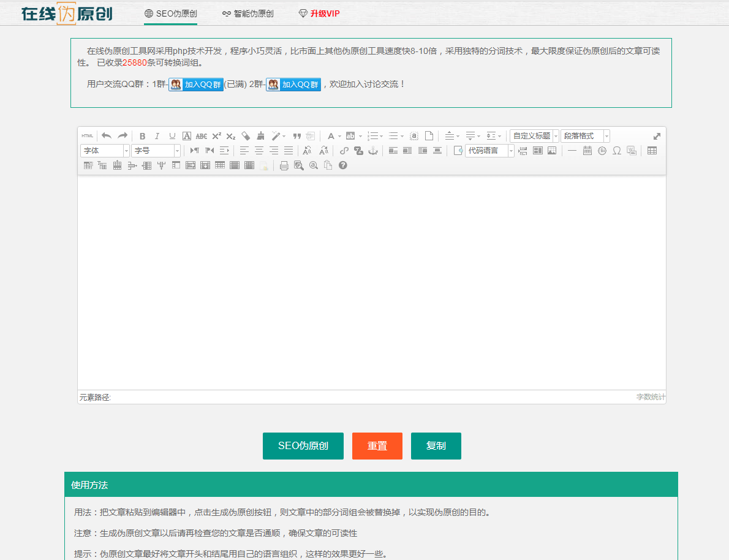Image resolution: width=729 pixels, height=560 pixels.
Task: Click the select-all icon
Action: pyautogui.click(x=414, y=136)
